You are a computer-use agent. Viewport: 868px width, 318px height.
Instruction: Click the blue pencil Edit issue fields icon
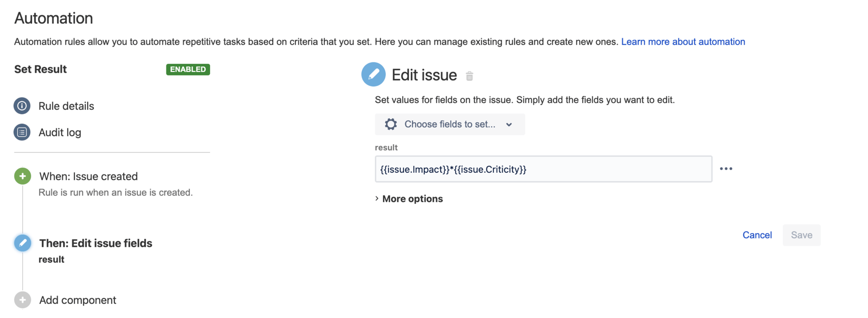click(23, 243)
